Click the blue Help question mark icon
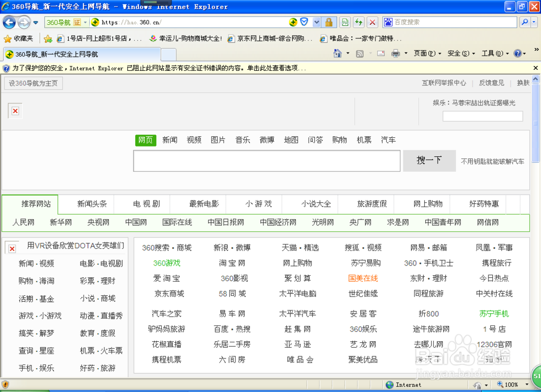The height and width of the screenshot is (392, 541). (x=517, y=54)
